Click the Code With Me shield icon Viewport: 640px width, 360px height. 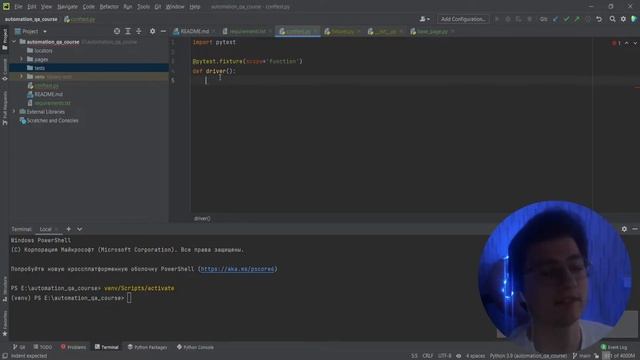[634, 19]
